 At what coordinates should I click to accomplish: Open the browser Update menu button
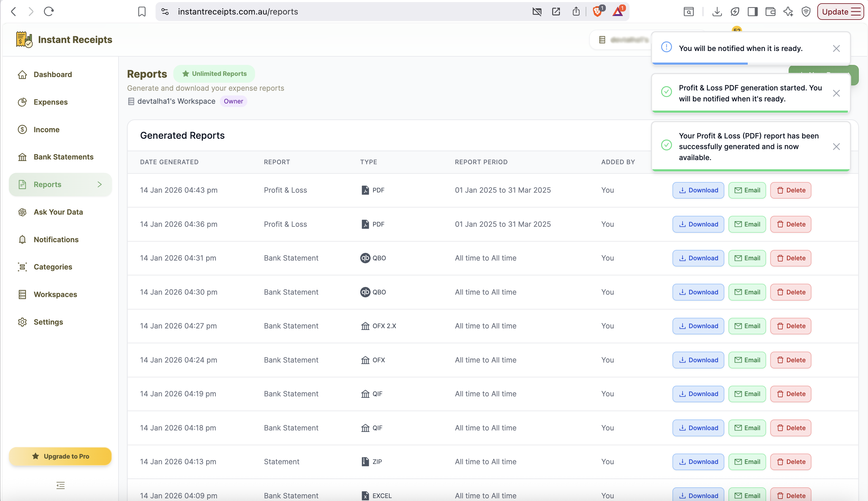tap(840, 12)
